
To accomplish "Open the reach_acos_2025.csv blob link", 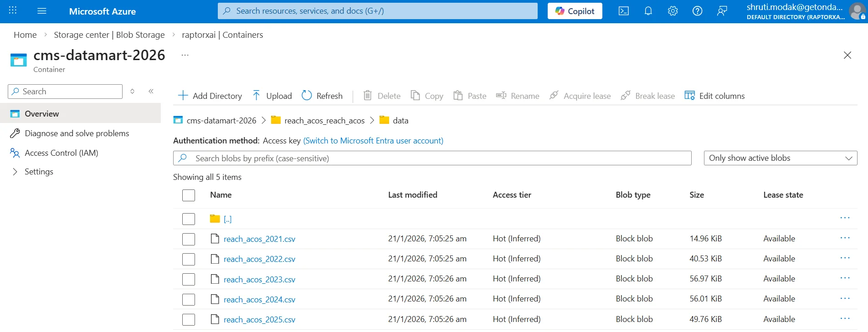I will (259, 320).
